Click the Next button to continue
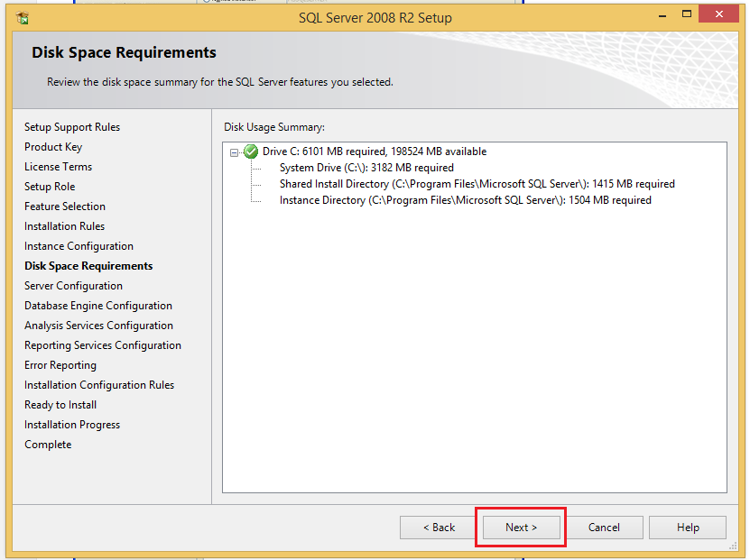The height and width of the screenshot is (560, 750). [520, 527]
